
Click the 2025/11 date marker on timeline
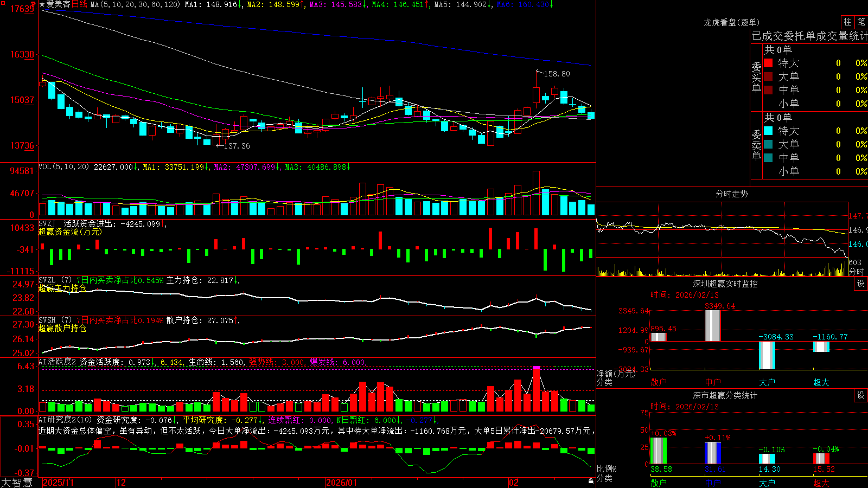58,483
